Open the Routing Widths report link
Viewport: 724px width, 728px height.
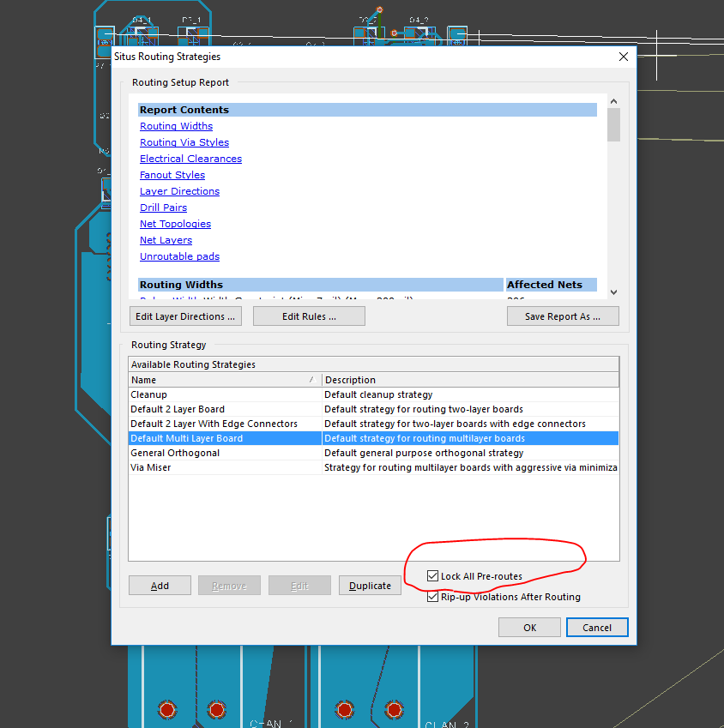(176, 126)
